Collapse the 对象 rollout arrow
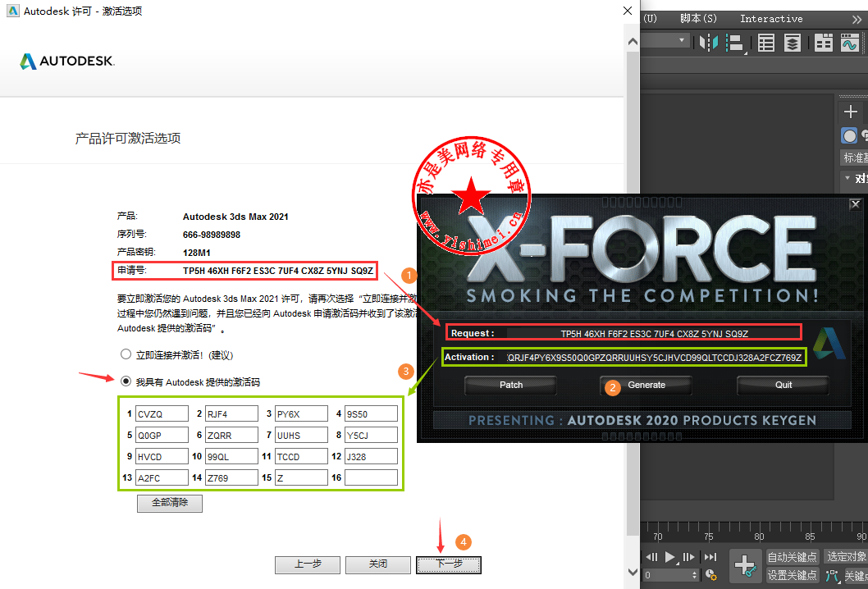The width and height of the screenshot is (868, 589). (847, 178)
